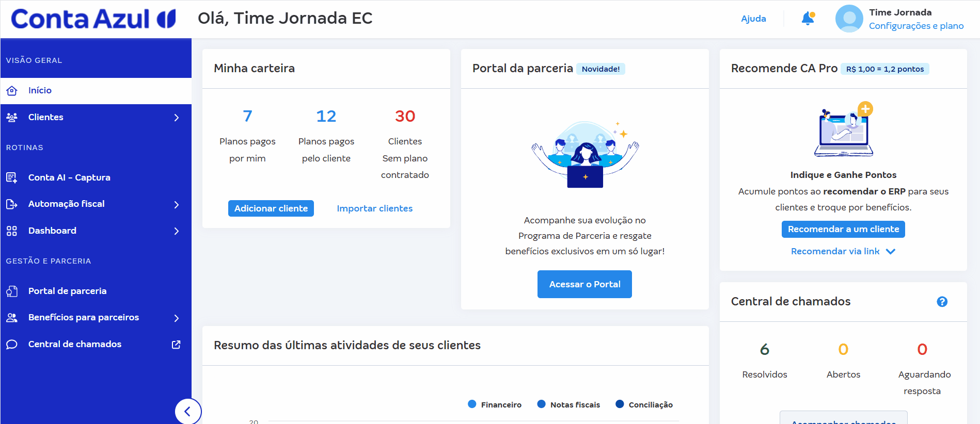980x424 pixels.
Task: Open the Central de chamados sidebar item
Action: click(96, 344)
